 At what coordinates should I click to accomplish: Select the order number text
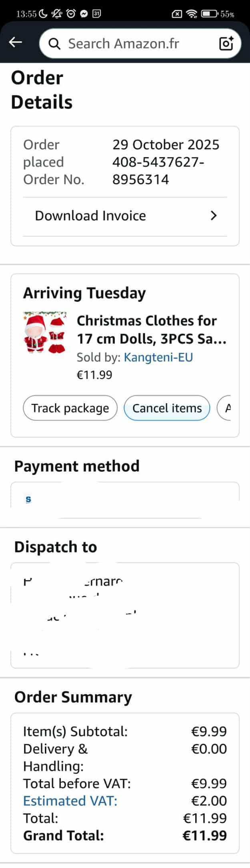click(158, 171)
